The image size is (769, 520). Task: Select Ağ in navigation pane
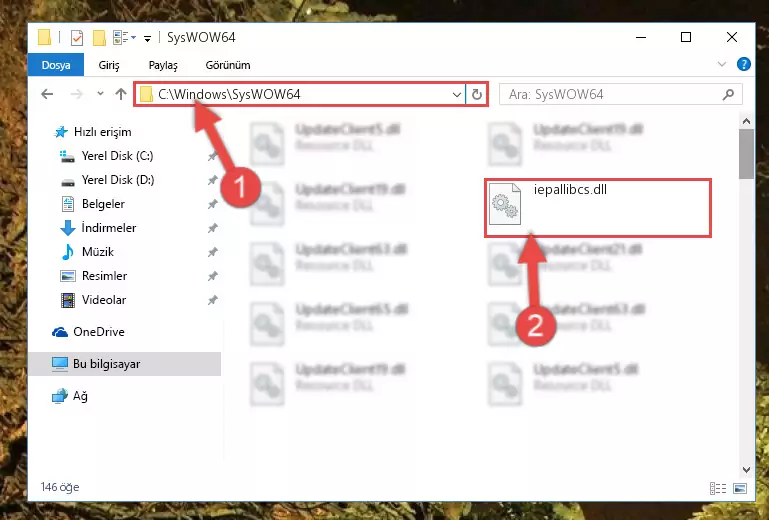(x=80, y=396)
